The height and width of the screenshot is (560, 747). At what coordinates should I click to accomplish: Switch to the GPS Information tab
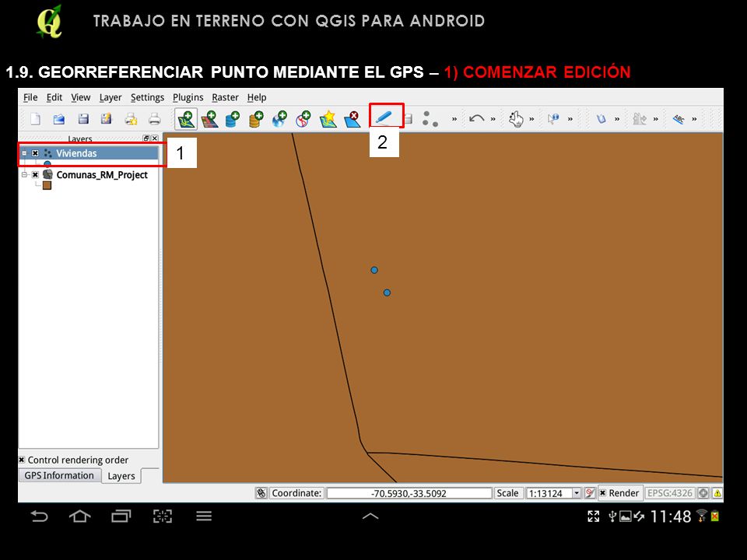pos(59,475)
